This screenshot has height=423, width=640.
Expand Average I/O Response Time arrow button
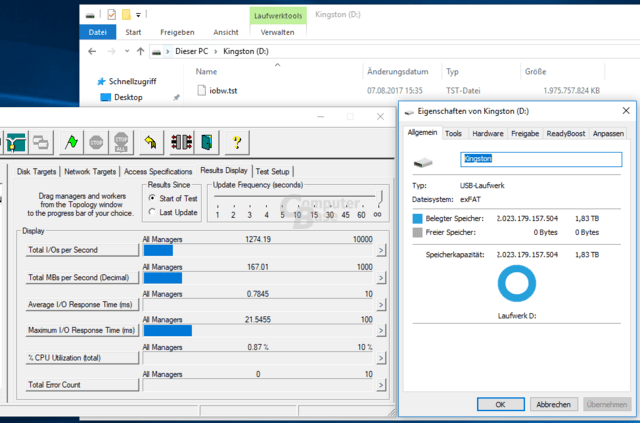[x=381, y=305]
